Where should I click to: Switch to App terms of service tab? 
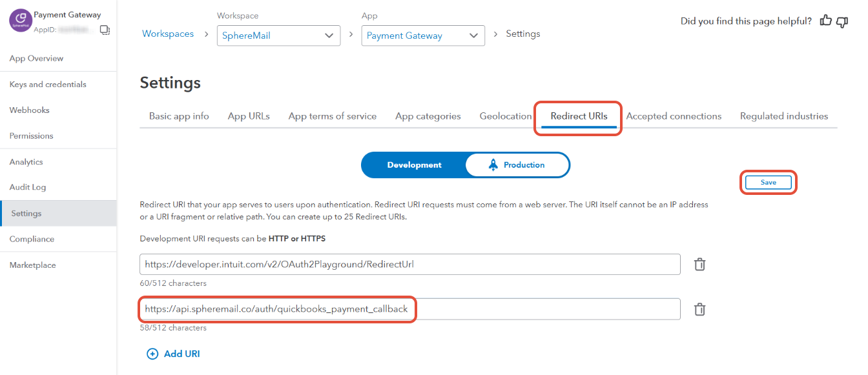[333, 116]
